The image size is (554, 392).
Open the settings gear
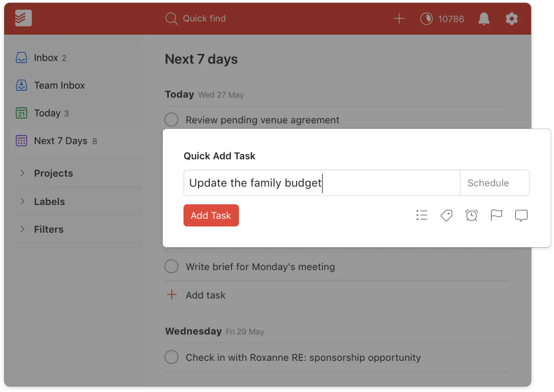click(512, 18)
